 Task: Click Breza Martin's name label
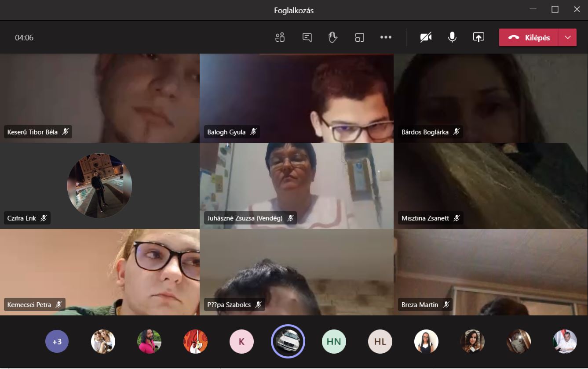(x=420, y=304)
